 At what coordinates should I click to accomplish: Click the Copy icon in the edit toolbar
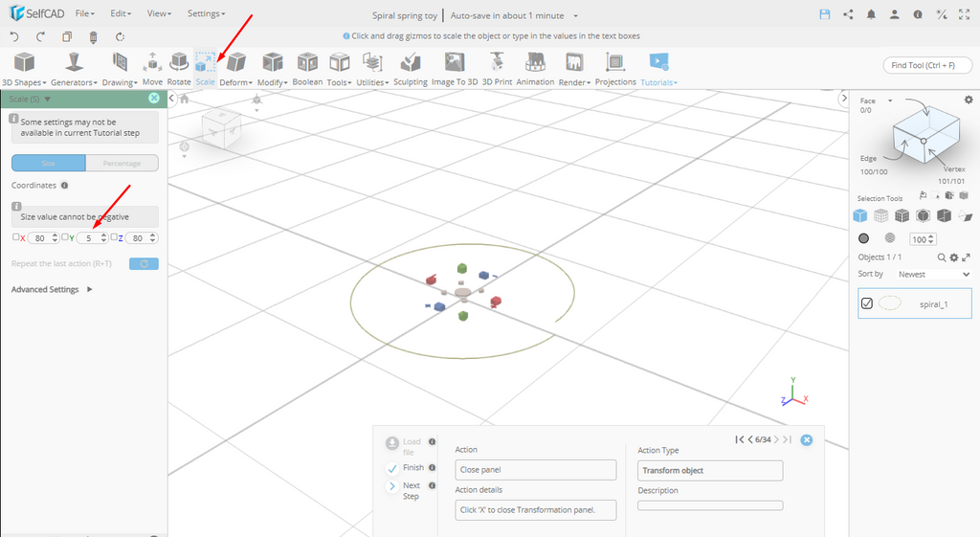pos(67,37)
